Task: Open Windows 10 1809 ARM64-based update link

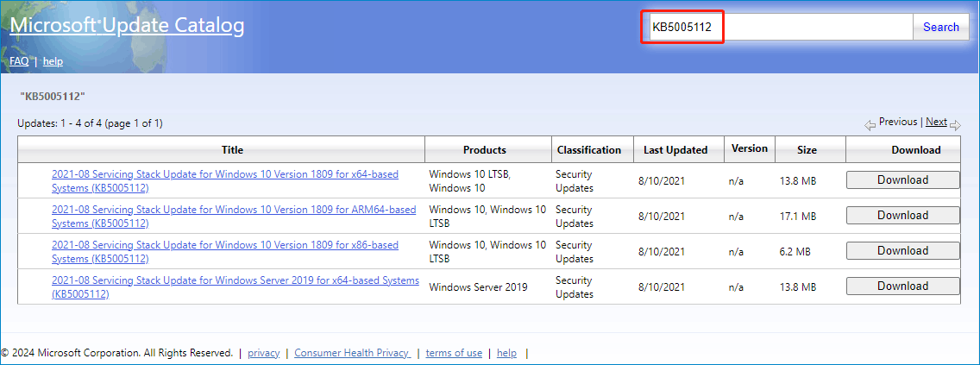Action: pyautogui.click(x=234, y=217)
